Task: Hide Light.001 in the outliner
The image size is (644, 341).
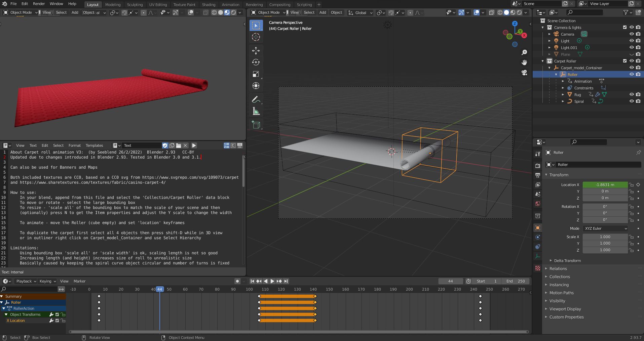Action: coord(631,47)
